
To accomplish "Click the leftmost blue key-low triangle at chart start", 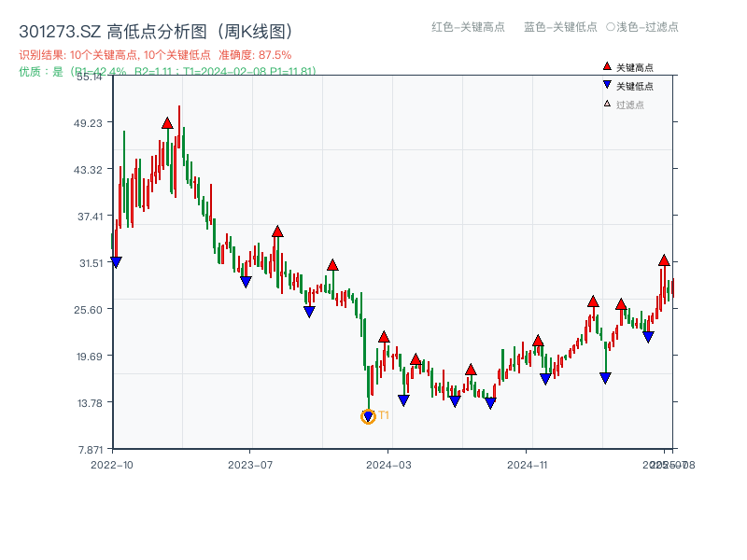I will pos(115,262).
